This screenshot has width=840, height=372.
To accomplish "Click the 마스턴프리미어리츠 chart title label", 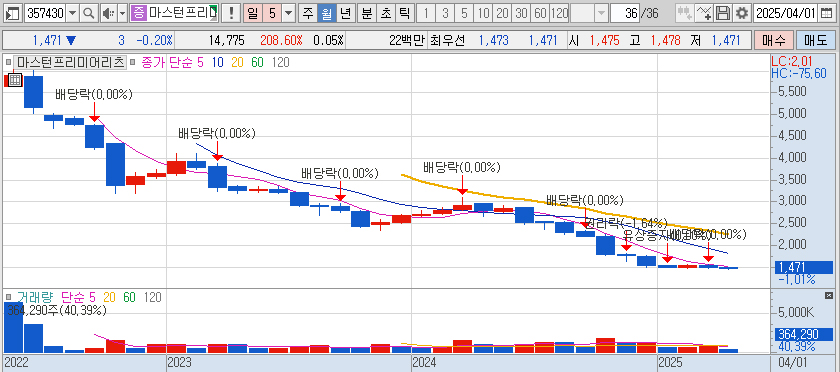I will (x=70, y=62).
